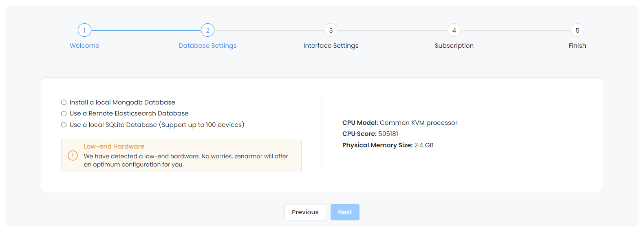
Task: Open the Database Settings step label
Action: click(208, 46)
